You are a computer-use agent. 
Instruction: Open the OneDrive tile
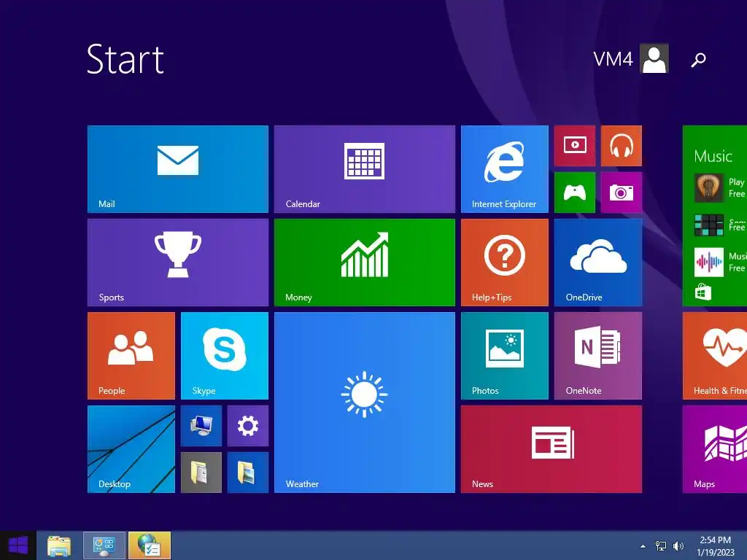coord(598,262)
